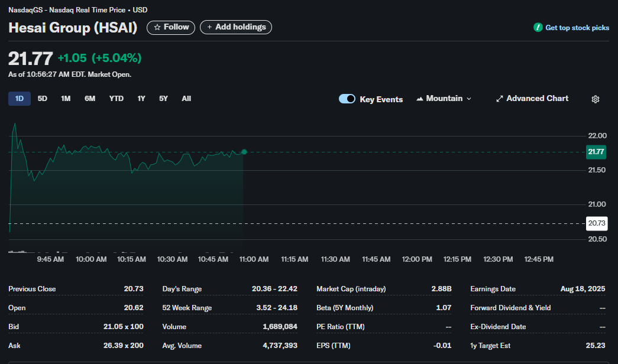Click the Beta (5Y Monthly) value 1.07

[x=444, y=308]
